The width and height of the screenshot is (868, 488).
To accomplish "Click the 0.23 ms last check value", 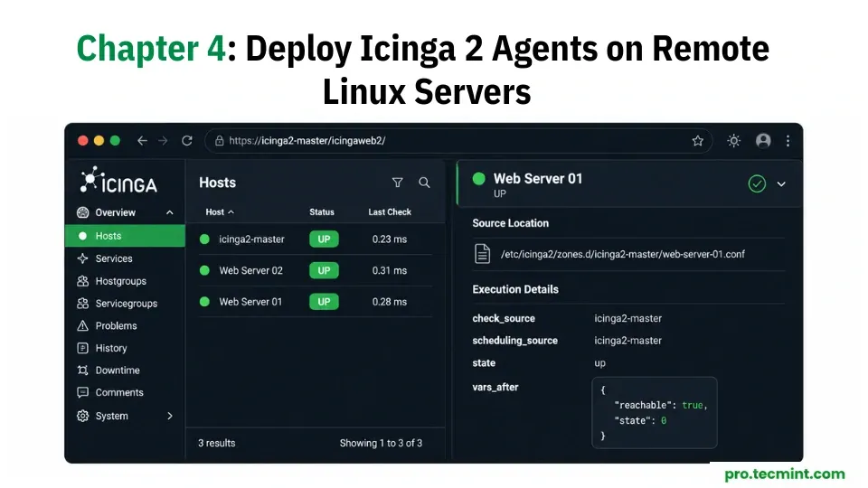I will [390, 239].
